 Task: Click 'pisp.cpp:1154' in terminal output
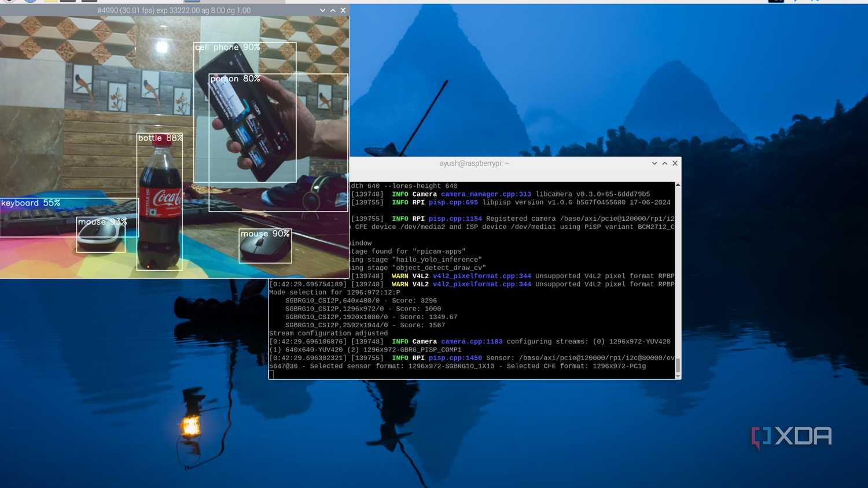(x=455, y=219)
